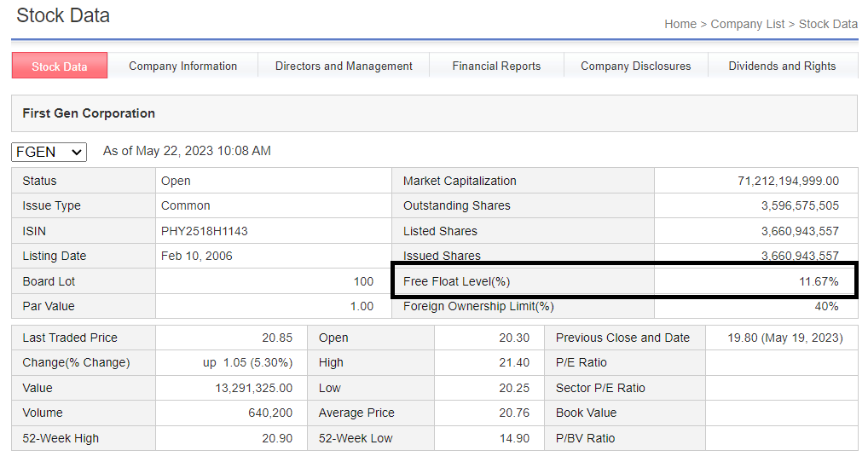Select Market Capitalization value 71,212,194,999.00
The image size is (868, 462).
click(x=789, y=181)
